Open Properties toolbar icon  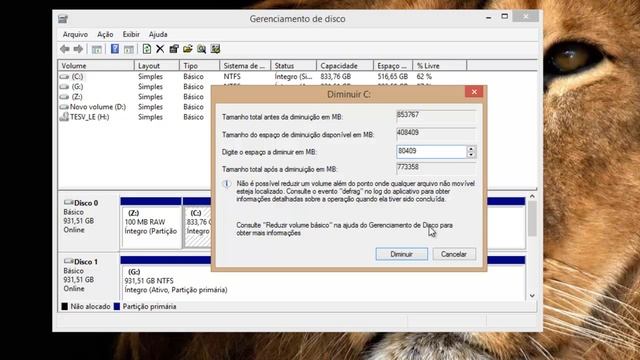coord(174,49)
